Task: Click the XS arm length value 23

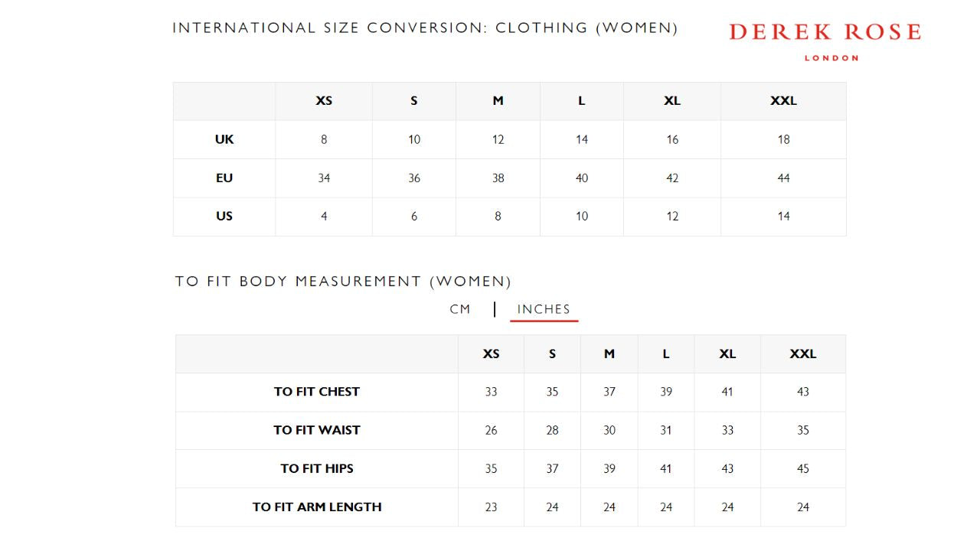Action: (491, 507)
